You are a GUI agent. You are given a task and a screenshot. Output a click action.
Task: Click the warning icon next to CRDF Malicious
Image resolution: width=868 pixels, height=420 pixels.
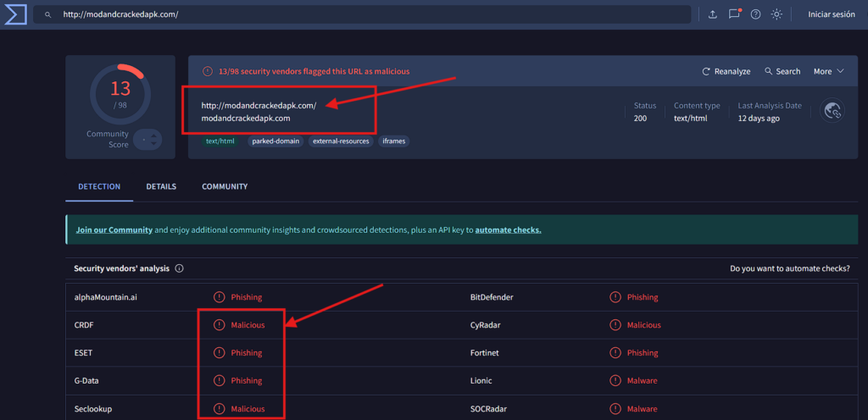[219, 325]
